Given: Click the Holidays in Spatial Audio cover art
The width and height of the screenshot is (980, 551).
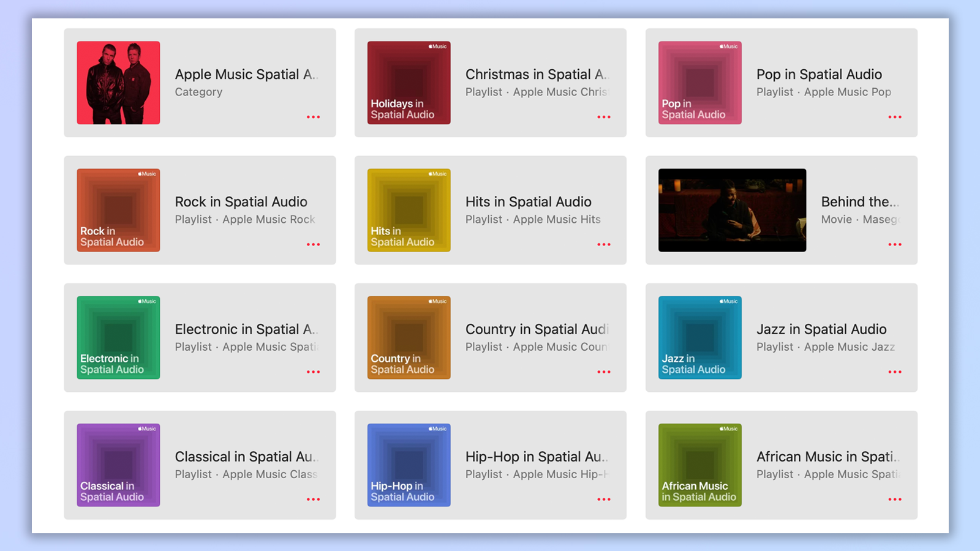Looking at the screenshot, I should (x=409, y=83).
